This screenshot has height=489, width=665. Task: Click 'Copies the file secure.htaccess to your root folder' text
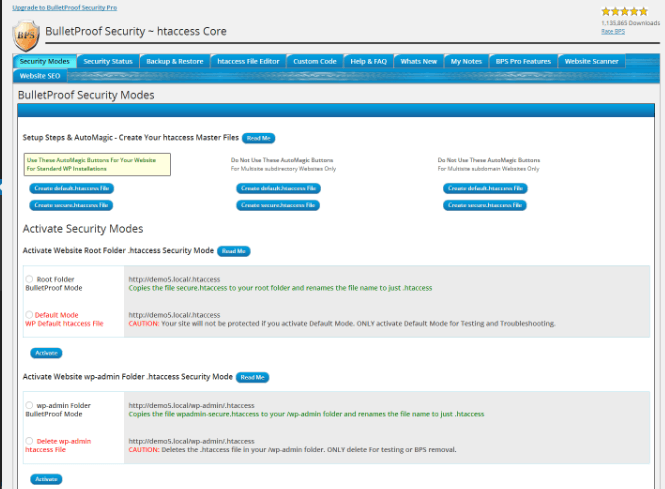click(280, 288)
